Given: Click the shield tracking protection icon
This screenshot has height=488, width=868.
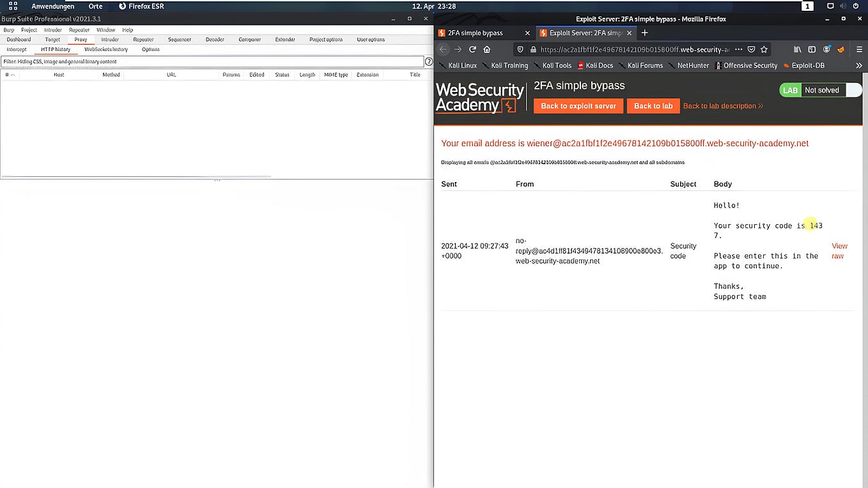Looking at the screenshot, I should click(x=520, y=49).
